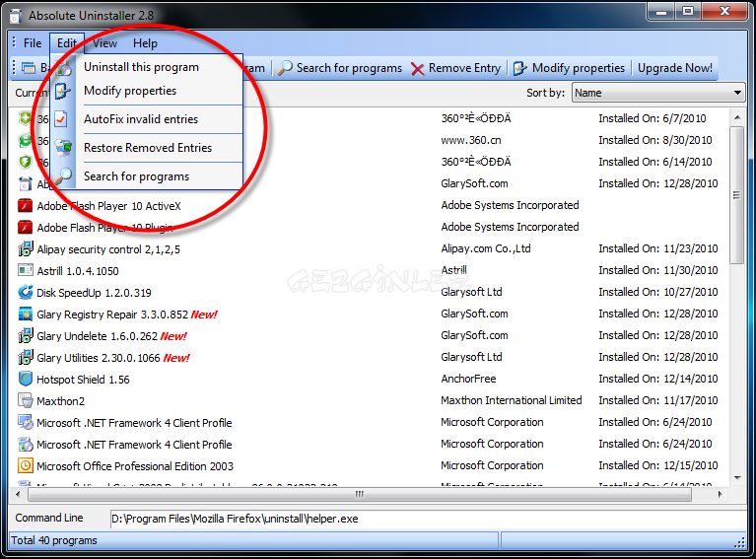This screenshot has height=559, width=756.
Task: Click the vertical scrollbar thumb
Action: pyautogui.click(x=736, y=195)
